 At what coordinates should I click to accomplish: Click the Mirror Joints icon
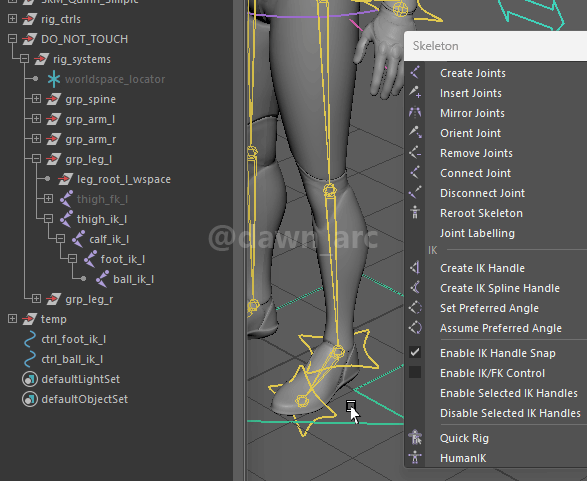coord(415,113)
